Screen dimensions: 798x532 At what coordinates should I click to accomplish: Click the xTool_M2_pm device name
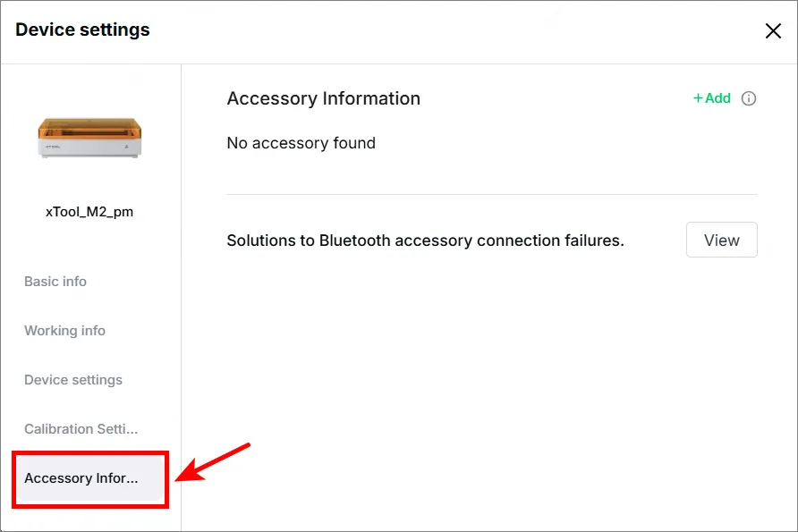pyautogui.click(x=89, y=212)
